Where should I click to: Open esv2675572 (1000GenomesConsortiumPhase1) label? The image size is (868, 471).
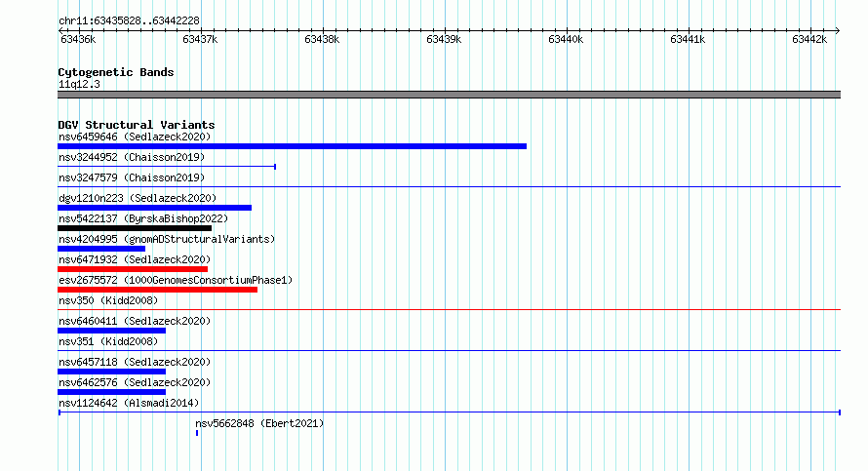[176, 280]
